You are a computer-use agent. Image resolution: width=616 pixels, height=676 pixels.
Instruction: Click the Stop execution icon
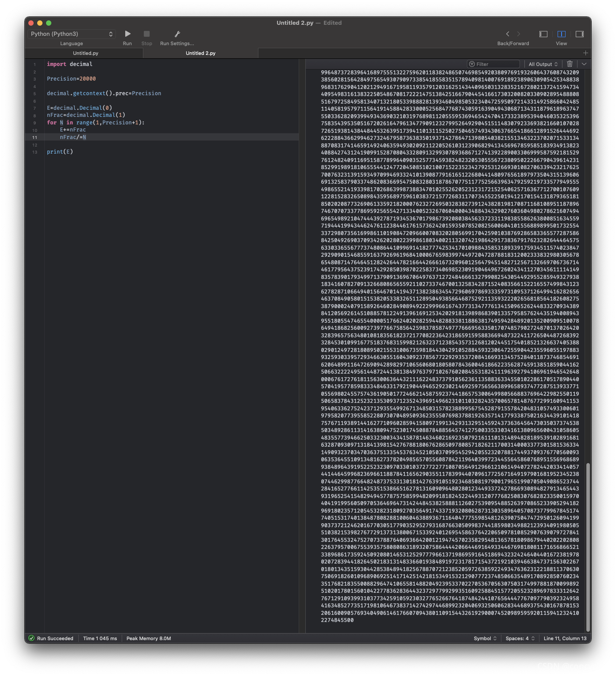[146, 34]
